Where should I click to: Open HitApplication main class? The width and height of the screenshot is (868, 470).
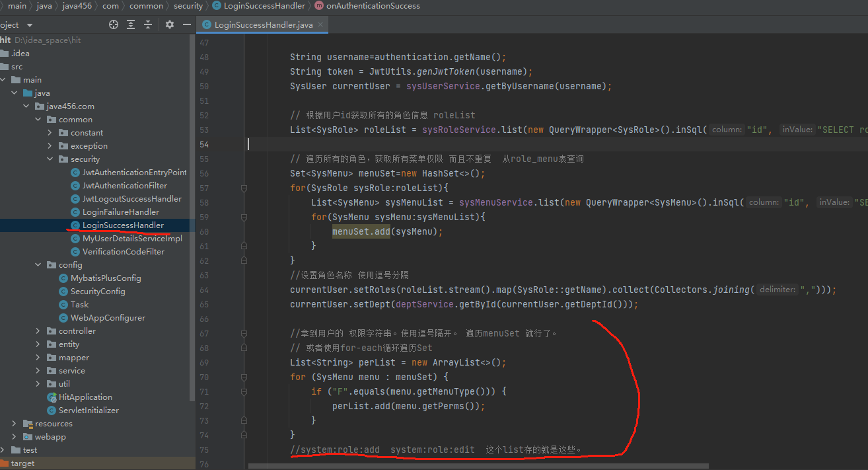click(85, 397)
